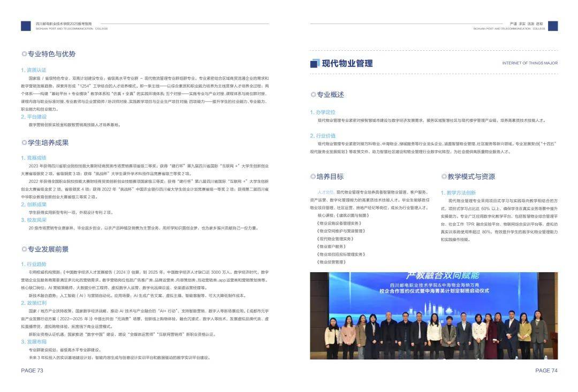The height and width of the screenshot is (392, 578).
Task: Click the signing ceremony group photo
Action: (434, 316)
